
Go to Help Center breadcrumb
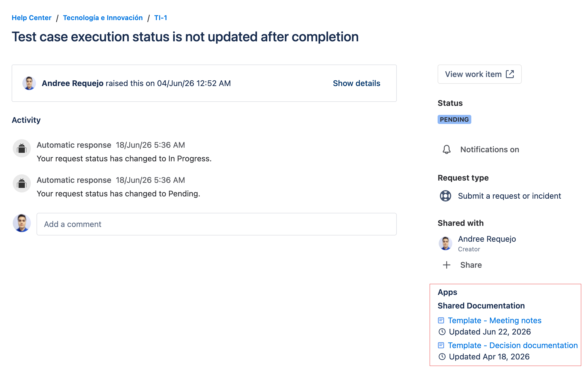tap(31, 18)
